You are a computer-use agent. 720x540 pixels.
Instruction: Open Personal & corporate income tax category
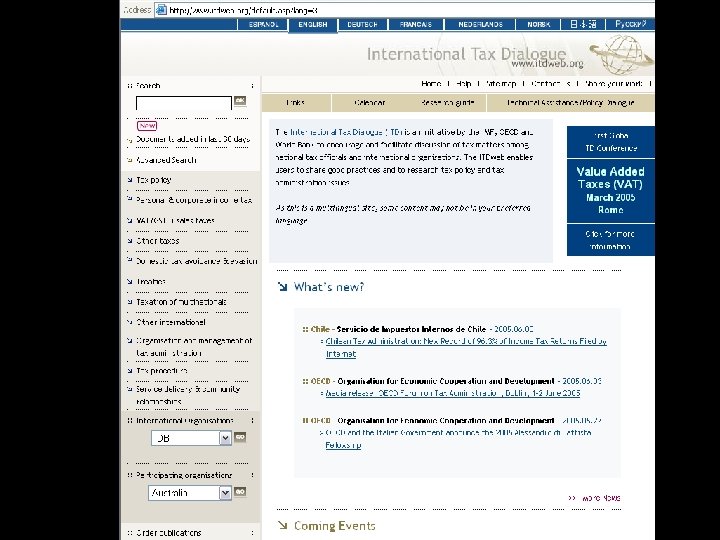(x=194, y=200)
